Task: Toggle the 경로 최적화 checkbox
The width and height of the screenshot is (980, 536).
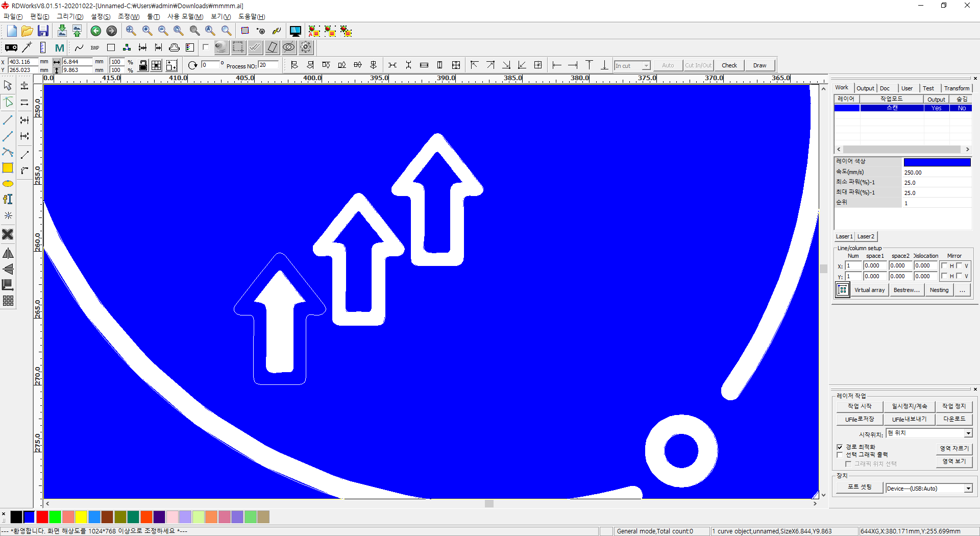Action: pos(840,447)
